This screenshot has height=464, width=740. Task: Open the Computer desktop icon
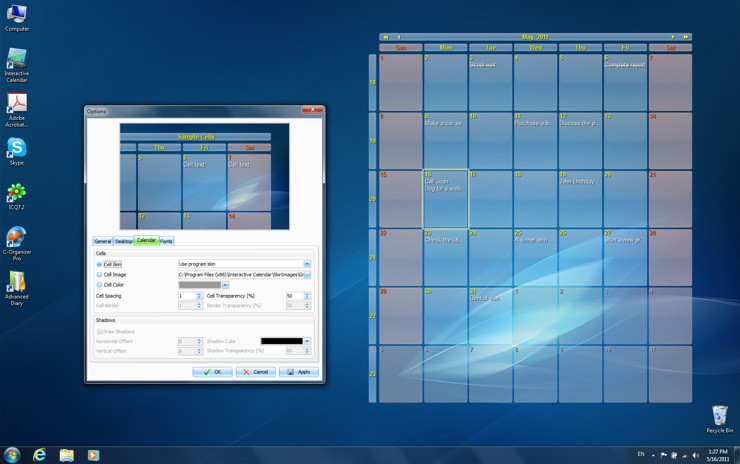click(x=17, y=18)
